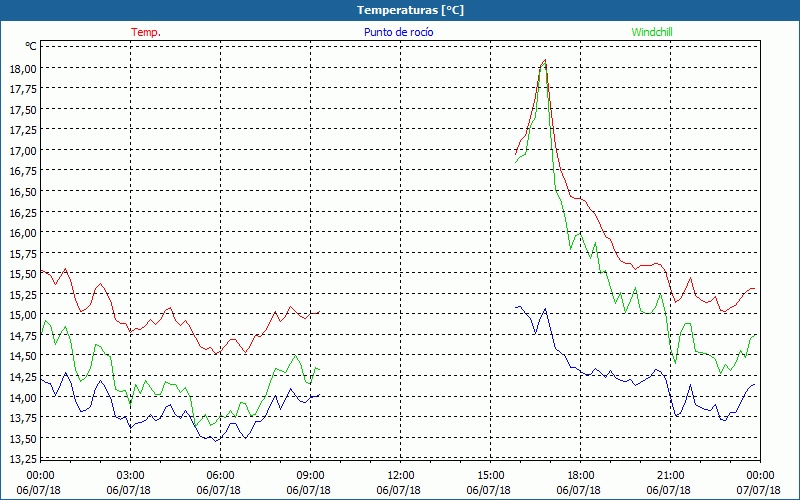Click the 16,00 y-axis value

click(x=23, y=233)
